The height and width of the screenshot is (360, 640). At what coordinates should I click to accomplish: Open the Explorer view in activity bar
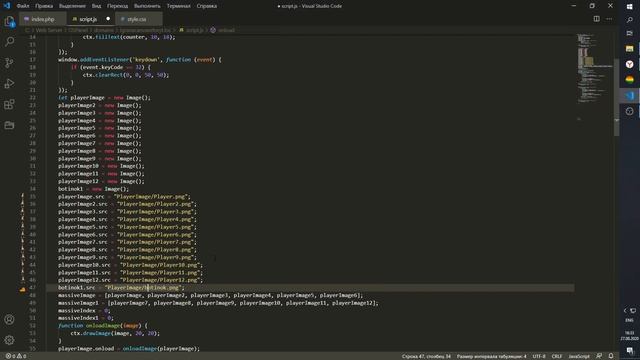9,21
